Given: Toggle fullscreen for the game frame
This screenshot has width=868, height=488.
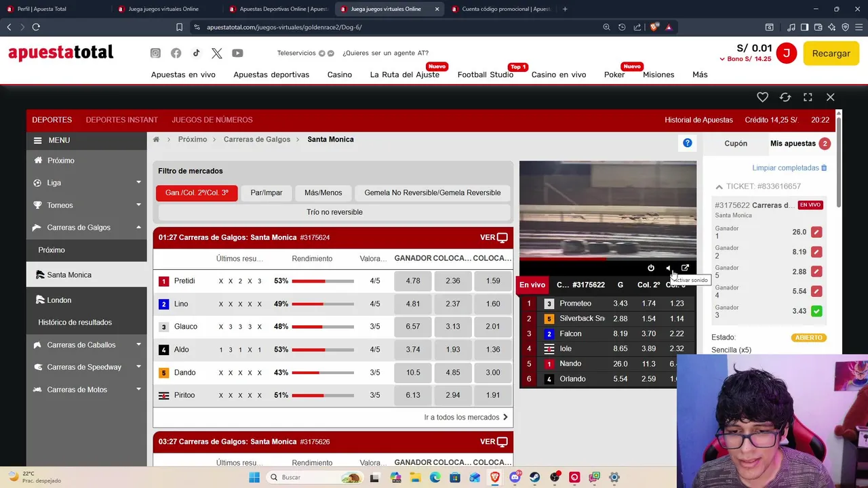Looking at the screenshot, I should (808, 97).
